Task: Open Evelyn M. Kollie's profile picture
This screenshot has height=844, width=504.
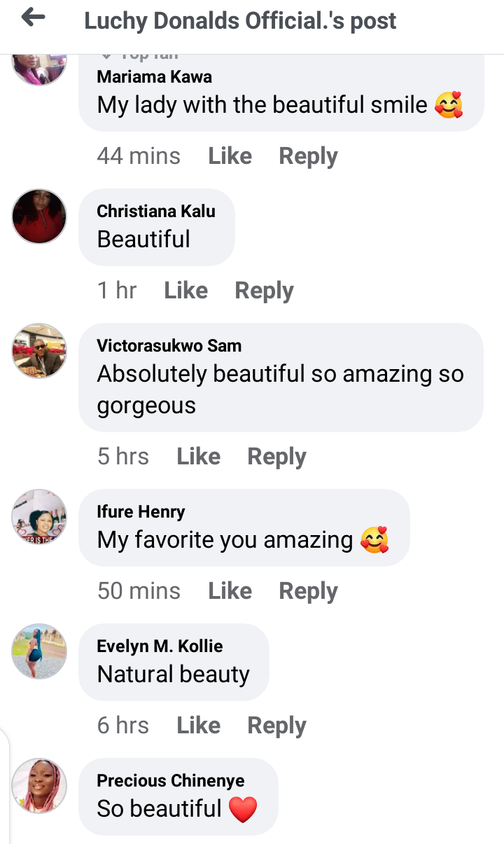Action: (x=39, y=651)
